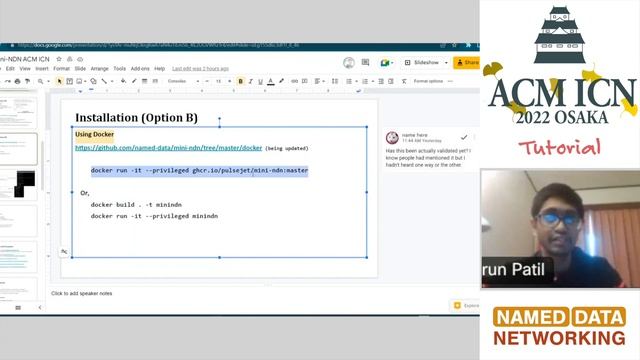The height and width of the screenshot is (360, 640).
Task: Expand the Bulleted list dropdown arrow
Action: click(373, 81)
